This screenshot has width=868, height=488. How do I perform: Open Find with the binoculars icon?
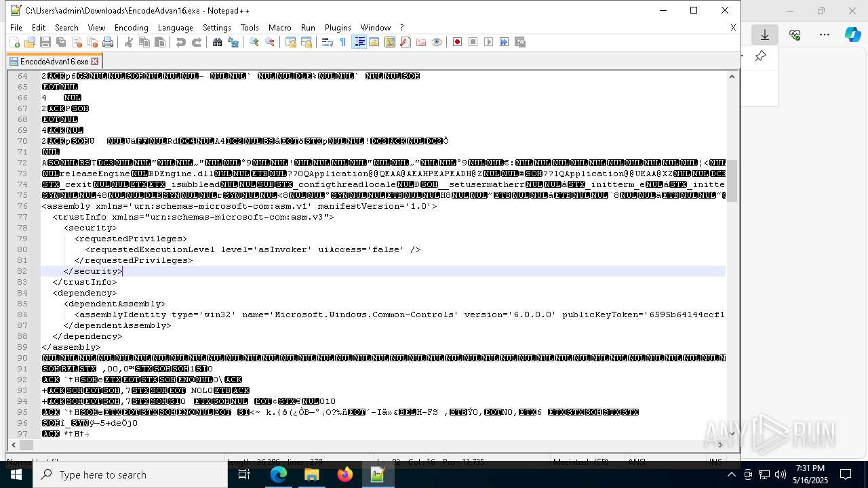(218, 42)
